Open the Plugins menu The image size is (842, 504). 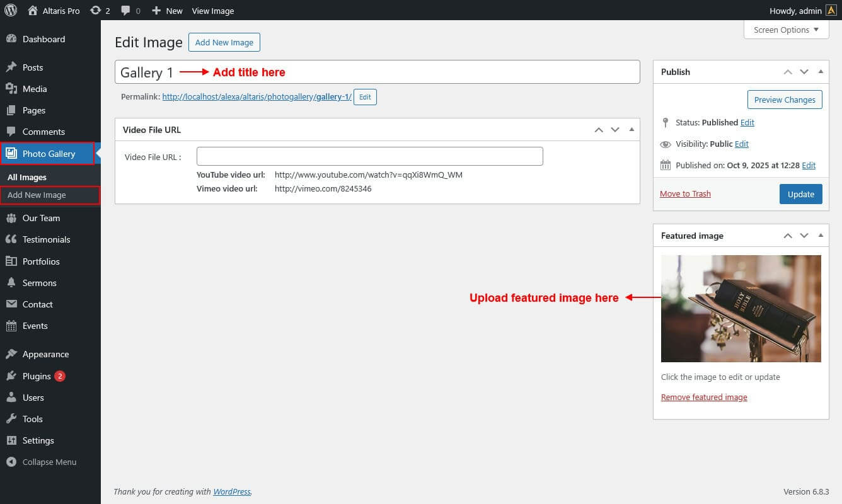(x=37, y=376)
